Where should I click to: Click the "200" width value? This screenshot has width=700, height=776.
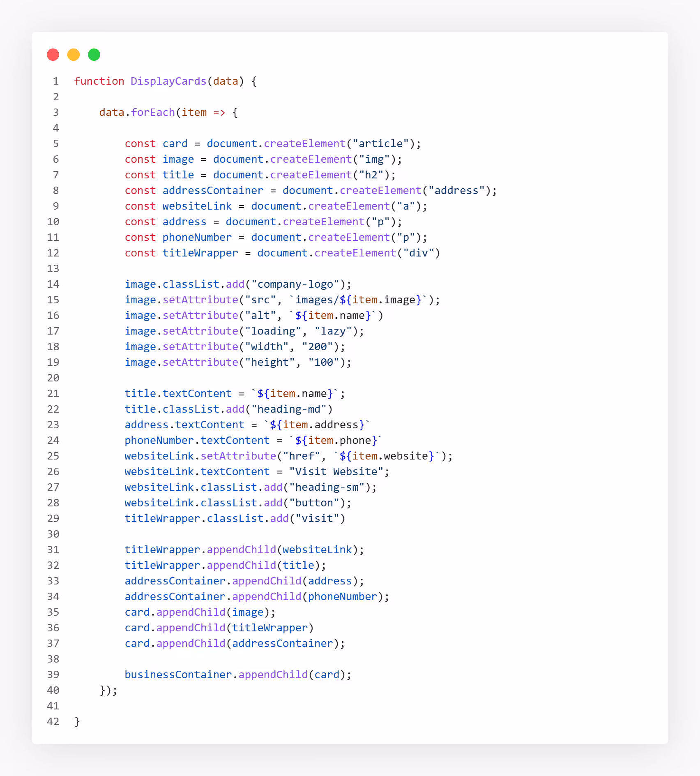318,346
